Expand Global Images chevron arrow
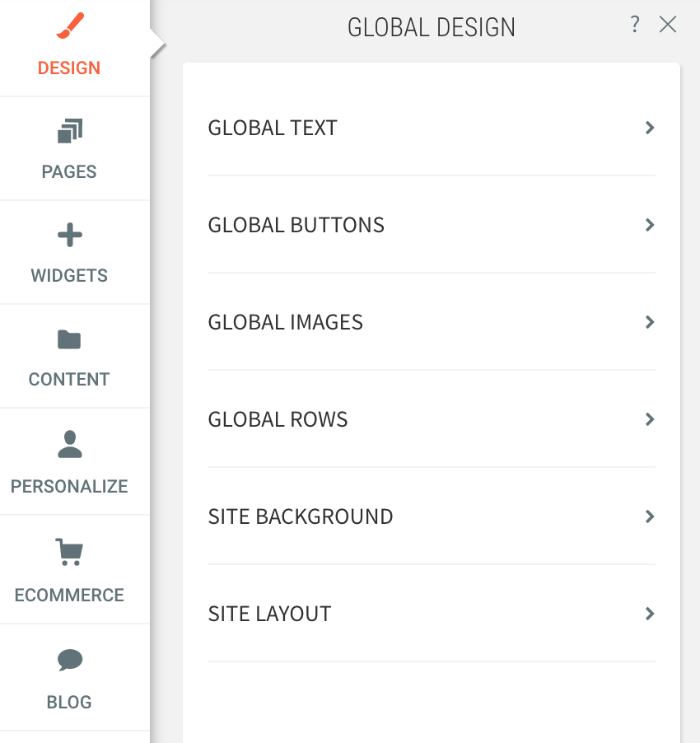Viewport: 700px width, 743px height. (650, 322)
